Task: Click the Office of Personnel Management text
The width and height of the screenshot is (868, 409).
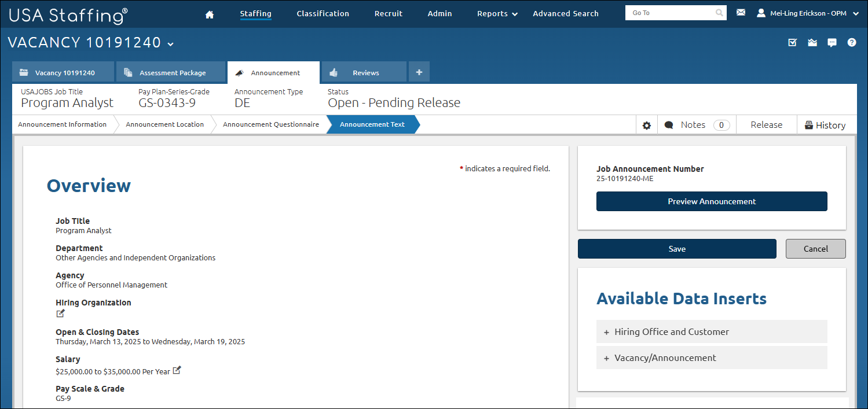Action: (x=111, y=285)
